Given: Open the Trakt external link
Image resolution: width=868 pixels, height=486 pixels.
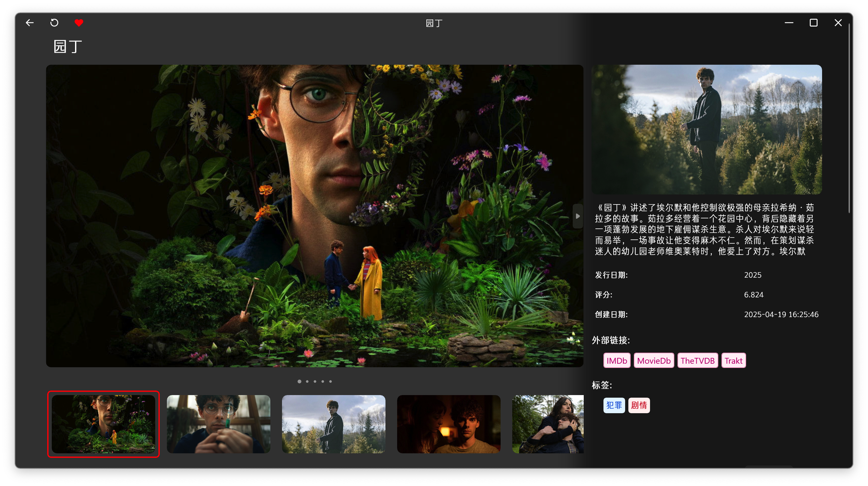Looking at the screenshot, I should click(733, 361).
